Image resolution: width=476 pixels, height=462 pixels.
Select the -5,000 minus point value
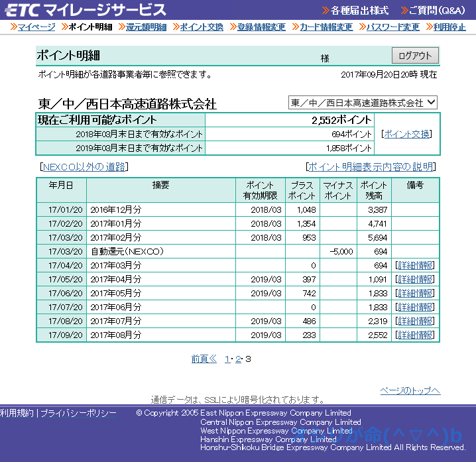coord(341,252)
